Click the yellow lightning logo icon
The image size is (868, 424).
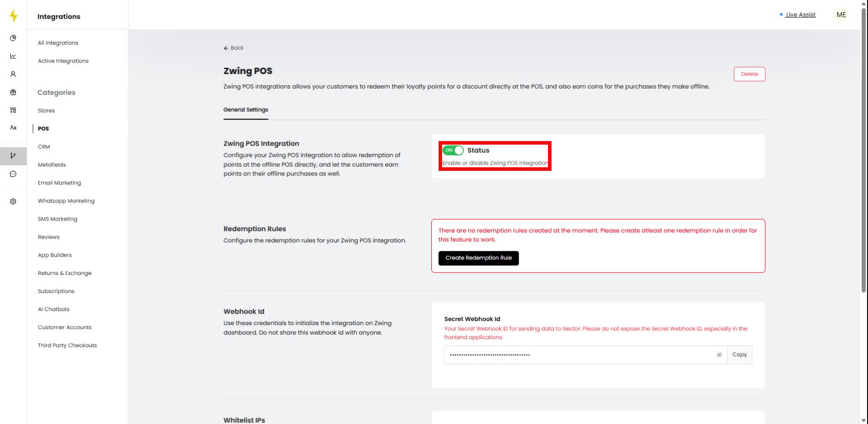coord(13,15)
